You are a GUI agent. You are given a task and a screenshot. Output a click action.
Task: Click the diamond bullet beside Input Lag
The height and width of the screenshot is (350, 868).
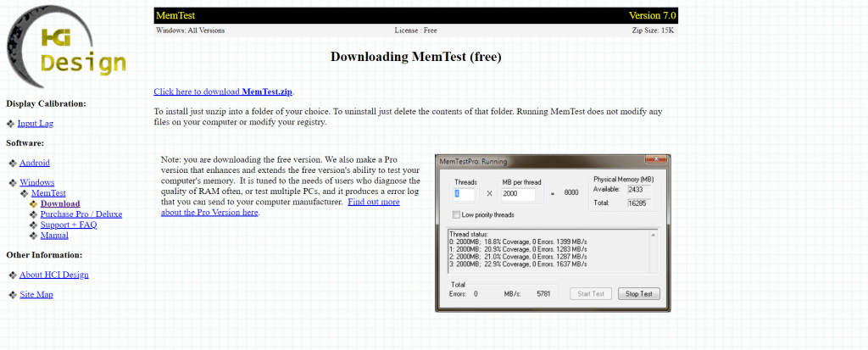coord(10,124)
